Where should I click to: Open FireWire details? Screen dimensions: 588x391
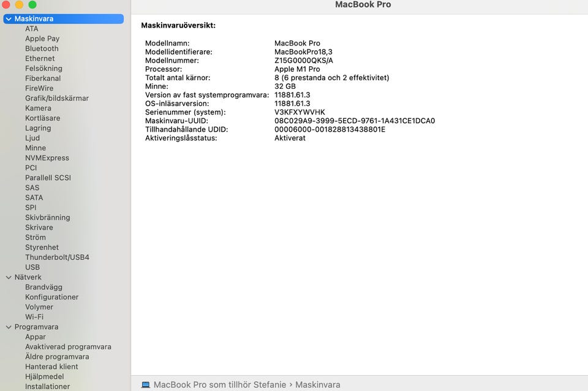point(39,88)
